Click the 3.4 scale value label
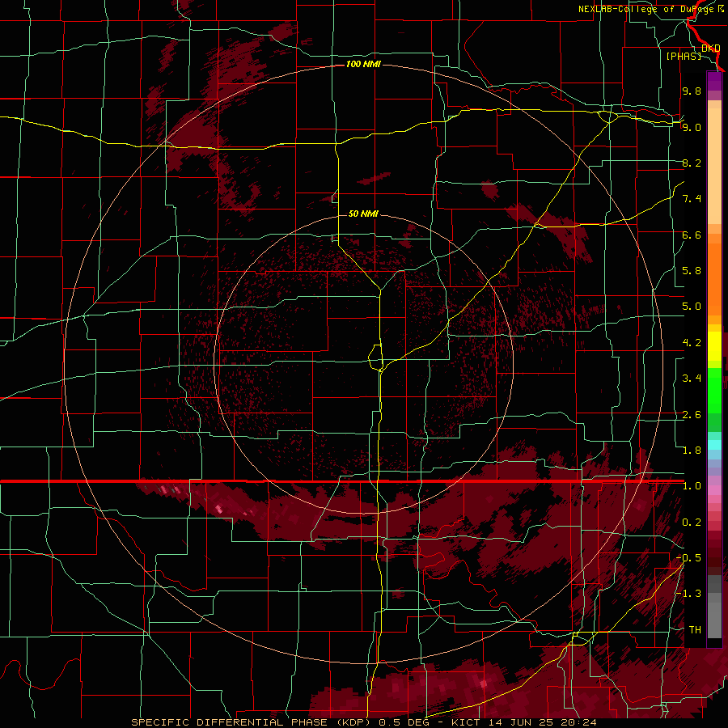Image resolution: width=728 pixels, height=728 pixels. pos(692,379)
